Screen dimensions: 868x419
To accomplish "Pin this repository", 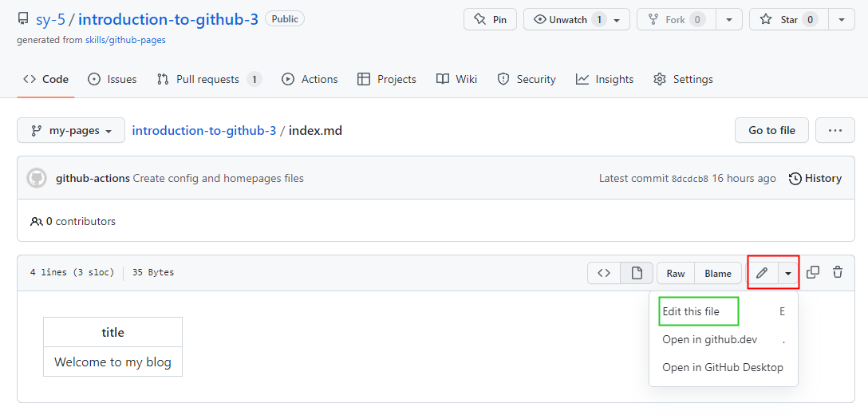I will point(490,19).
